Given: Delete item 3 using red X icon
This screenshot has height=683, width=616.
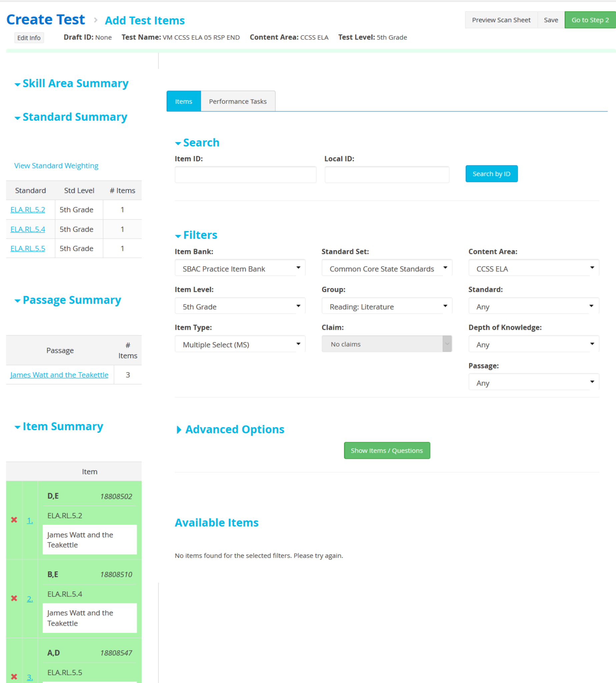Looking at the screenshot, I should click(14, 677).
